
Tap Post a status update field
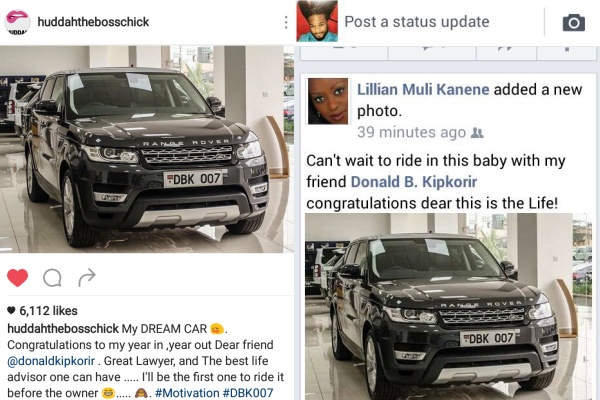[x=417, y=22]
